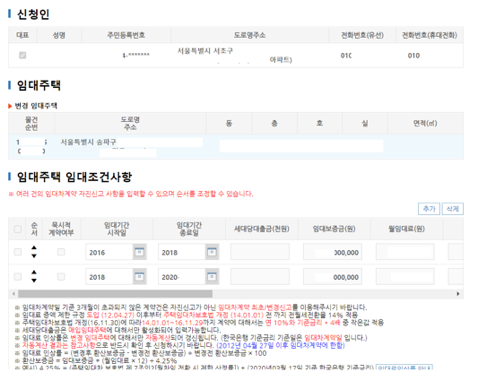Click 임대보증금 field showing 300,000
The image size is (487, 381).
pyautogui.click(x=332, y=252)
